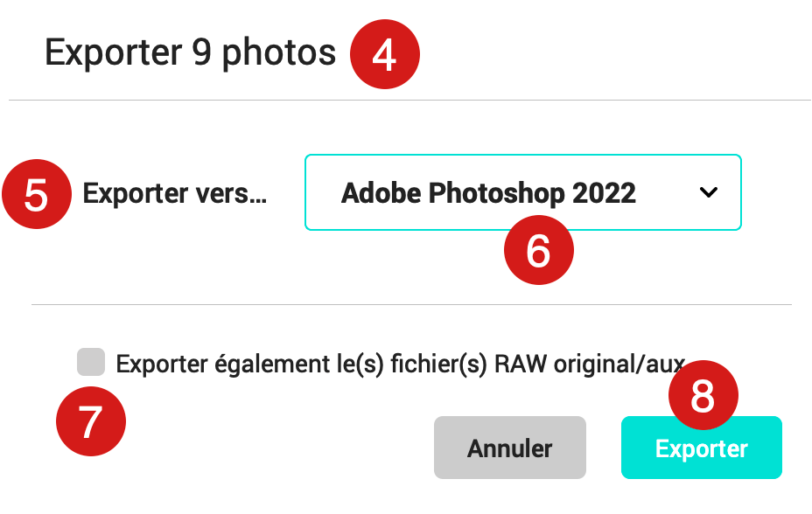Click the 'Exporter vers…' label
The height and width of the screenshot is (514, 812).
click(175, 194)
